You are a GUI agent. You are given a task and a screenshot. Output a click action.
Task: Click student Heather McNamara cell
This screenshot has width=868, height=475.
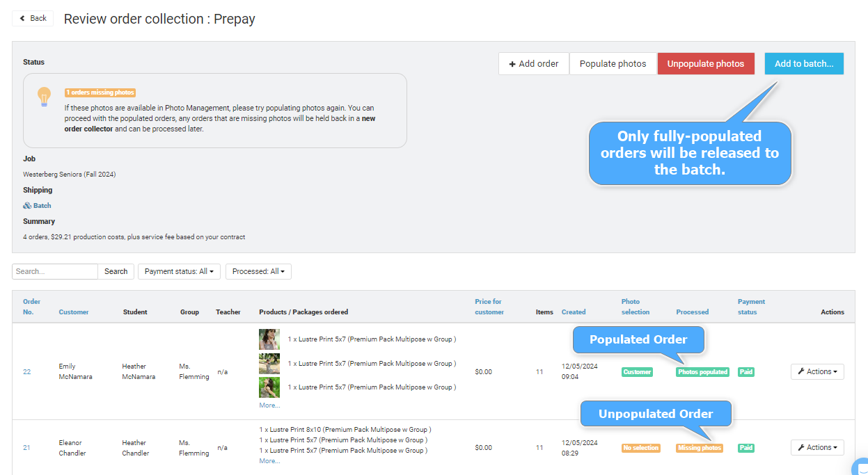(x=139, y=371)
